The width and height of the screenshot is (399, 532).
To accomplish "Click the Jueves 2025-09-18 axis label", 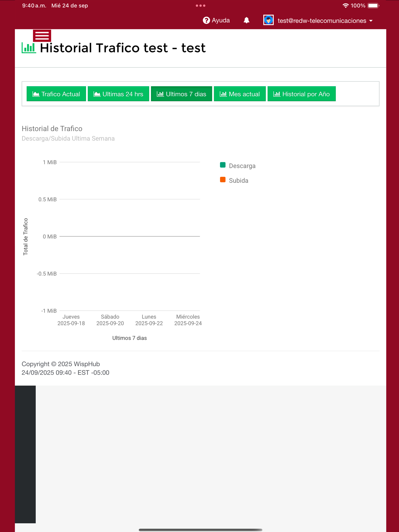I will (71, 320).
